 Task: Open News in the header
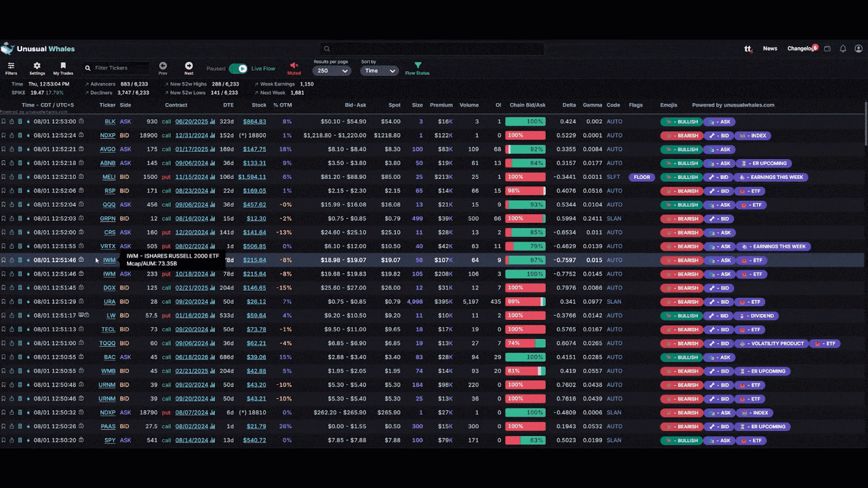pos(770,49)
